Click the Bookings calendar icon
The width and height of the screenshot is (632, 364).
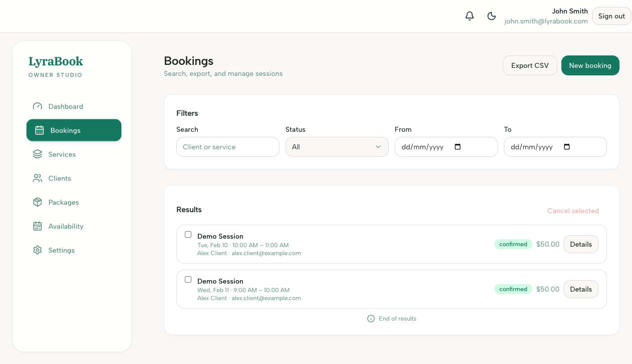click(x=37, y=130)
